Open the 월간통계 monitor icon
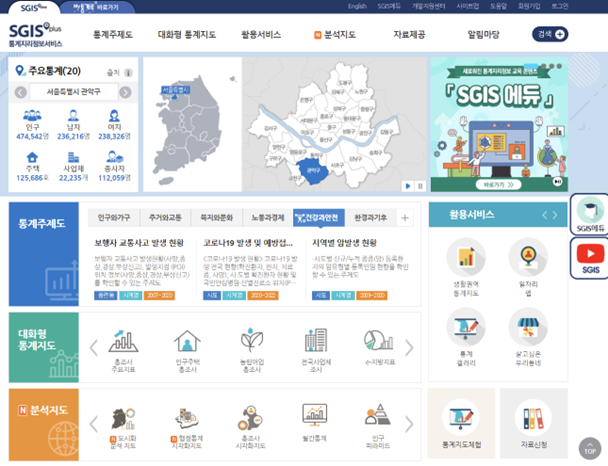The width and height of the screenshot is (608, 466). [x=314, y=416]
